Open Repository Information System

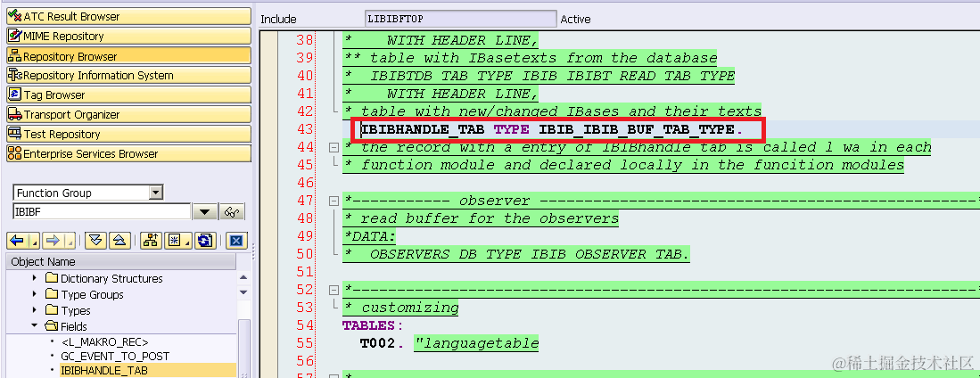pos(128,75)
